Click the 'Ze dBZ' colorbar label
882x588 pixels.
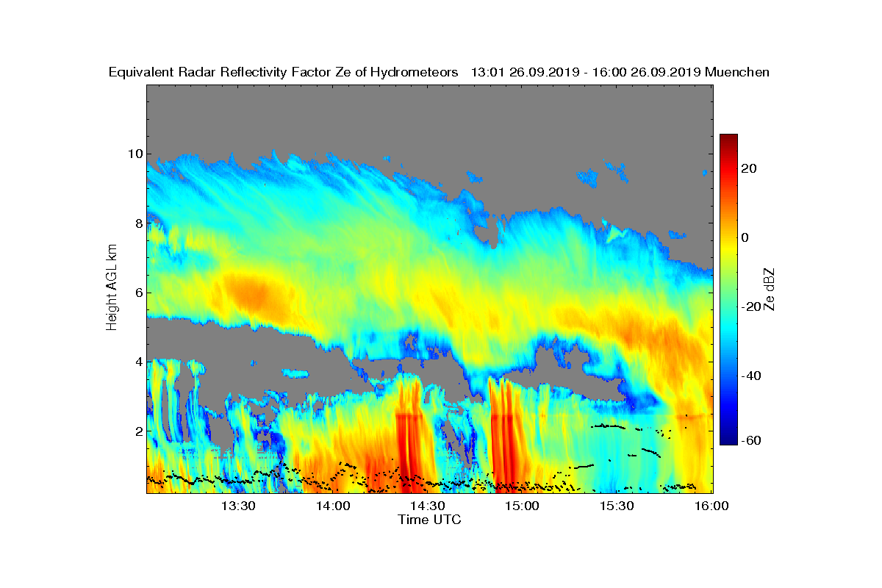[x=770, y=289]
